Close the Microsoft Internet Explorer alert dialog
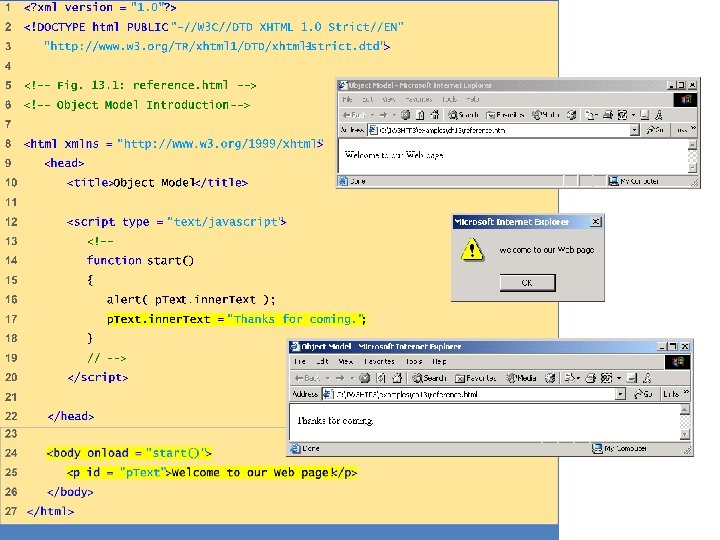This screenshot has height=540, width=720. tap(596, 222)
